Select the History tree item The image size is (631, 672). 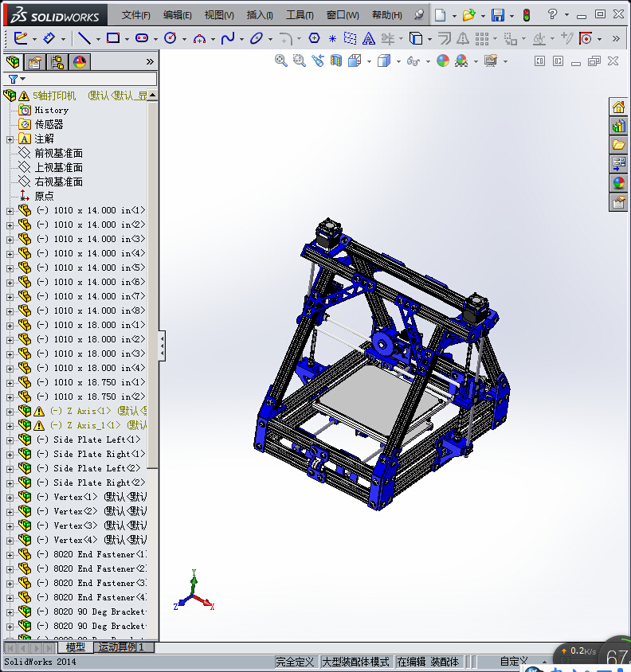coord(52,110)
